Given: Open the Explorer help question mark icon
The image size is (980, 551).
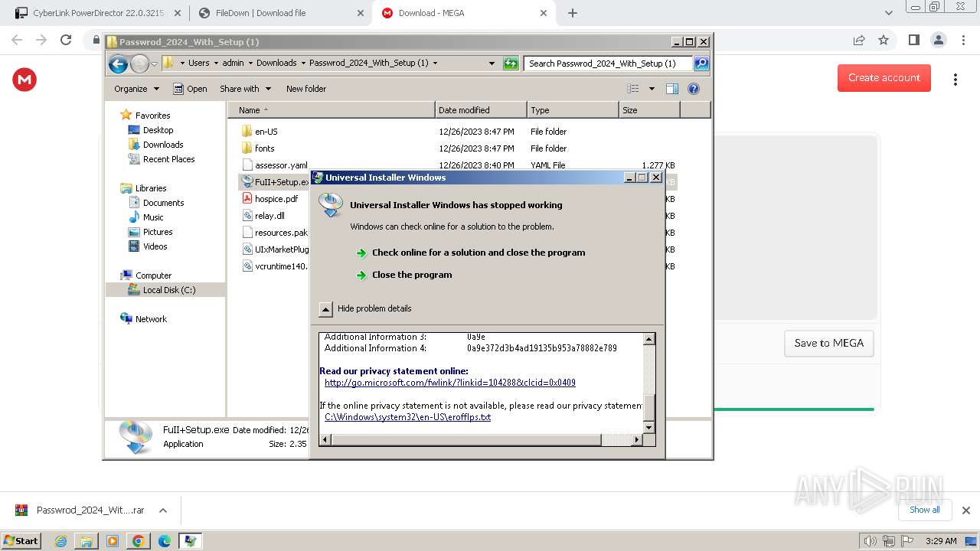Looking at the screenshot, I should point(694,89).
